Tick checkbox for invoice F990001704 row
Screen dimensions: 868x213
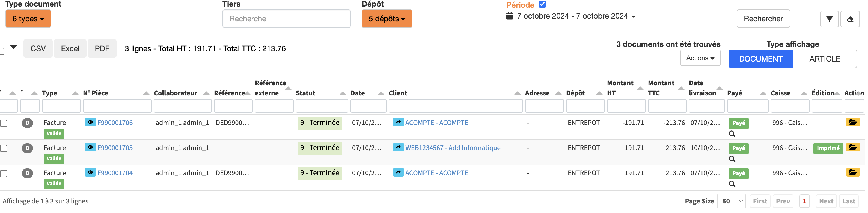click(4, 174)
